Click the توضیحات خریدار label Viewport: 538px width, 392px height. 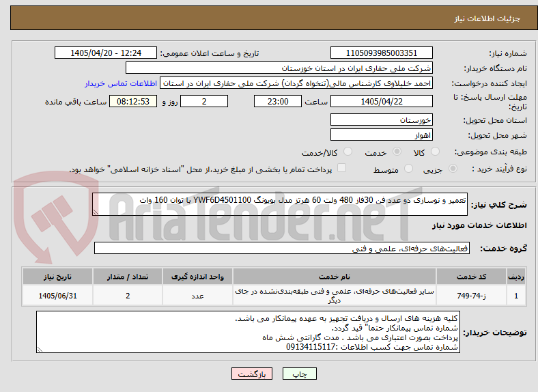pyautogui.click(x=495, y=333)
